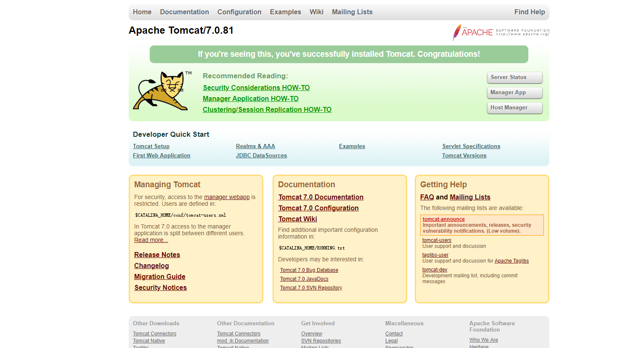Open Tomcat 7.0 Configuration link
644x348 pixels.
(318, 208)
